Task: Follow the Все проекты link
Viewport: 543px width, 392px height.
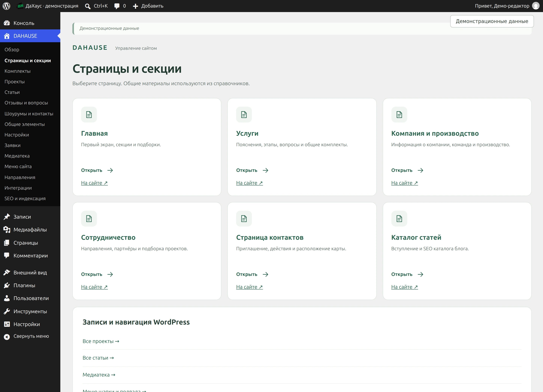Action: pos(101,341)
